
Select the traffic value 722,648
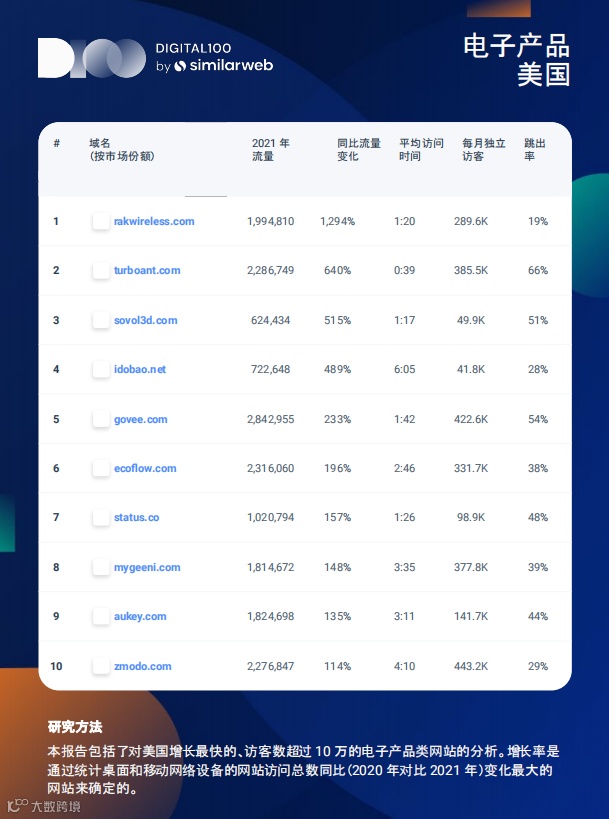tap(271, 369)
